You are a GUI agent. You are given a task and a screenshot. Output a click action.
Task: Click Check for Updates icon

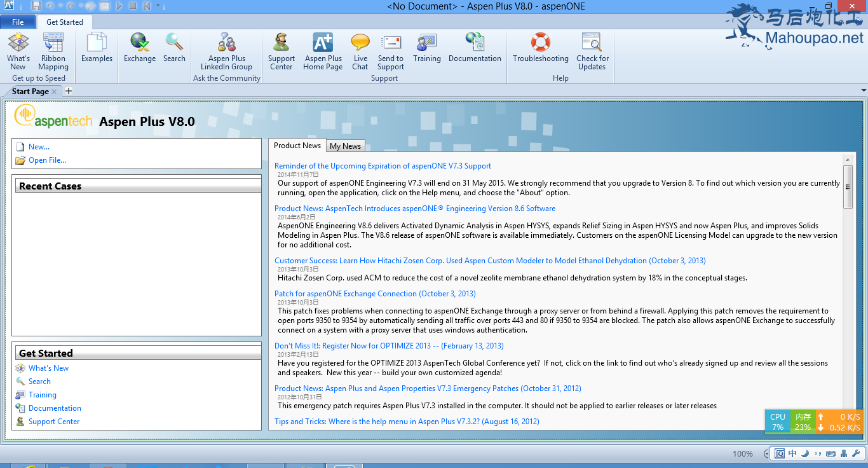click(x=592, y=52)
